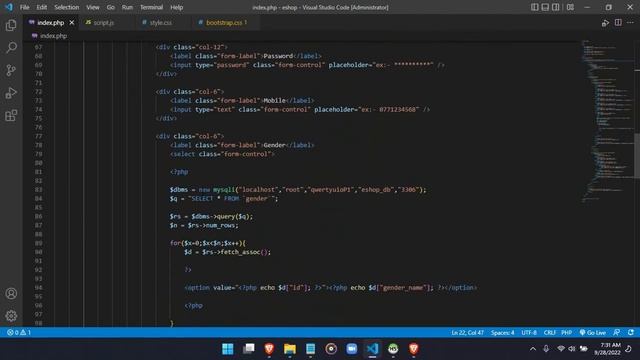Click the feedback icon in status bar
Viewport: 640px width, 360px height.
pos(617,333)
